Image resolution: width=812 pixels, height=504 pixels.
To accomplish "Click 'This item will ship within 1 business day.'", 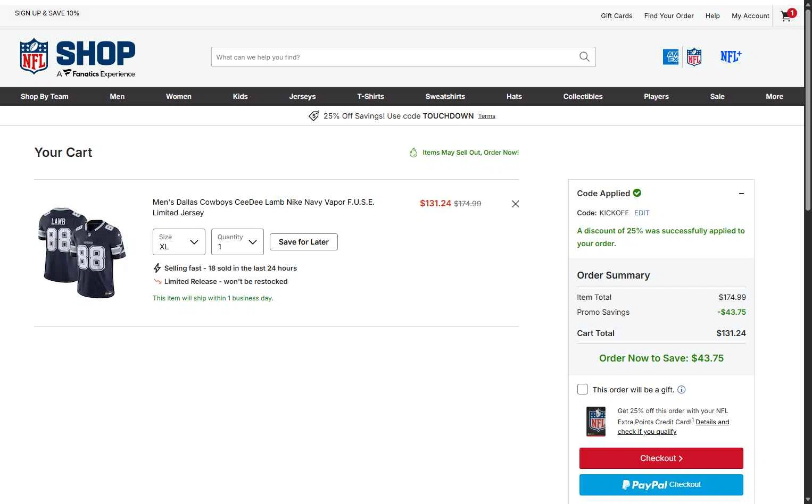I will pyautogui.click(x=213, y=298).
